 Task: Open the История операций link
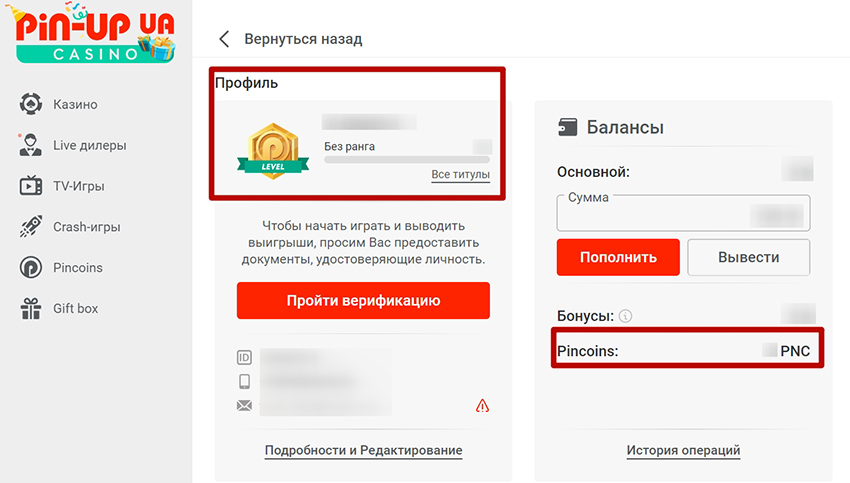tap(683, 450)
